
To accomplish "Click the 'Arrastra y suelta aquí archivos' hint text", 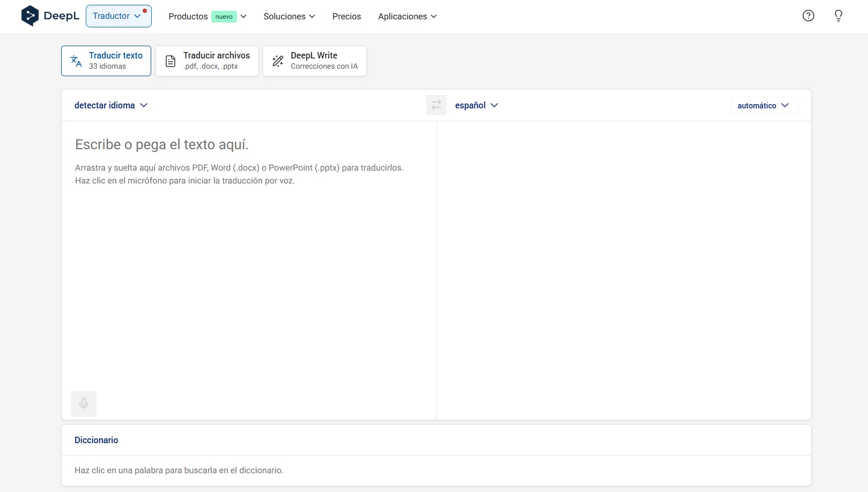I will pyautogui.click(x=239, y=168).
